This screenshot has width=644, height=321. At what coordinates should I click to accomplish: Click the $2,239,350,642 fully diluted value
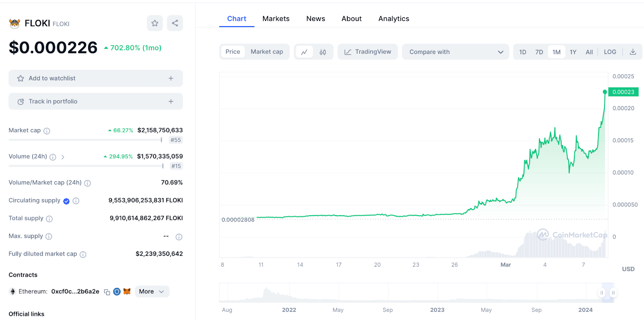[159, 254]
